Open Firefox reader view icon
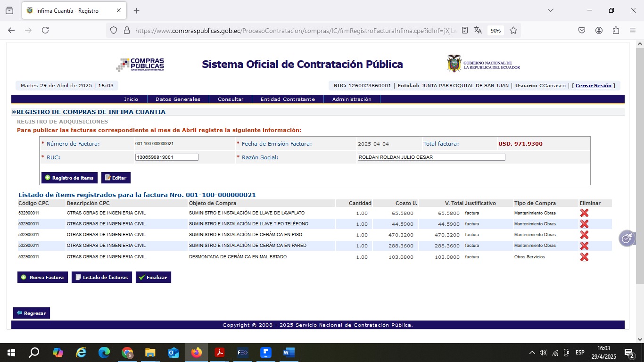 point(465,30)
